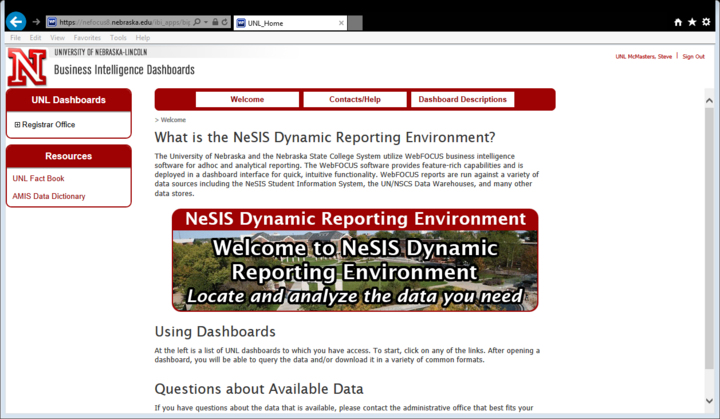This screenshot has height=419, width=720.
Task: Open the Contacts/Help tab
Action: 354,99
